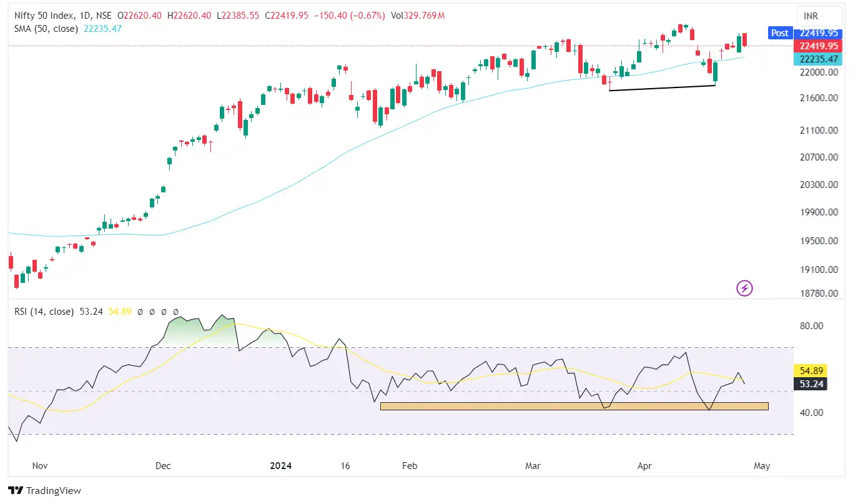Click the purple lightning bolt icon on the chart
The height and width of the screenshot is (504, 853).
point(744,289)
